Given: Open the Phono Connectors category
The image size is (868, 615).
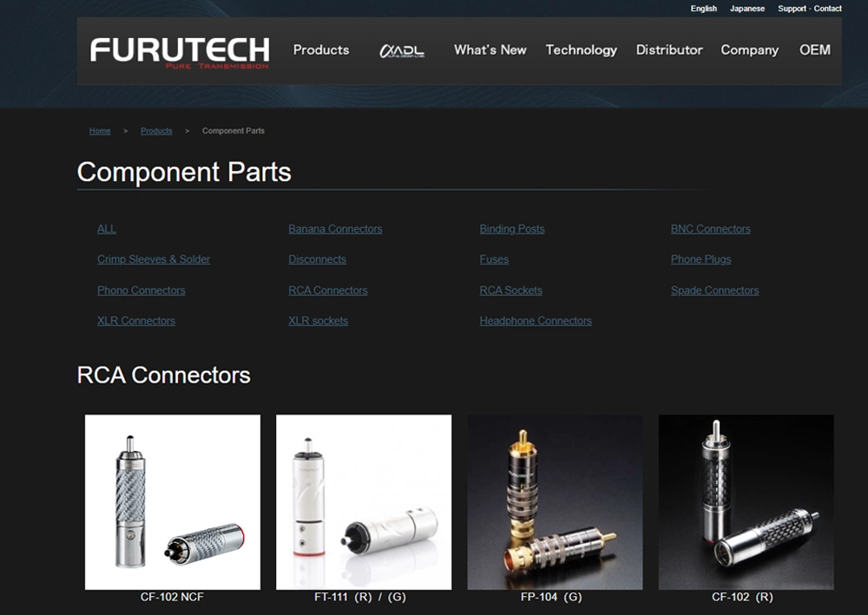Looking at the screenshot, I should [141, 291].
